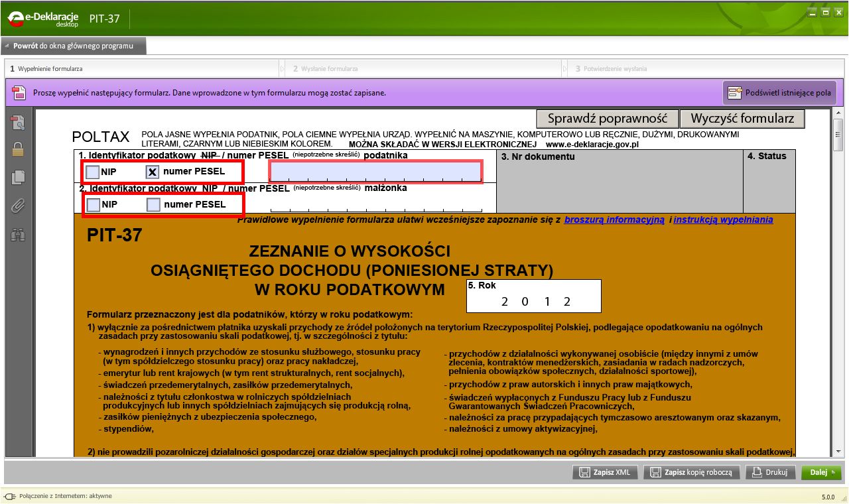Click the status text Połączenie z Internetem: aktywne
This screenshot has height=504, width=849.
pyautogui.click(x=66, y=496)
